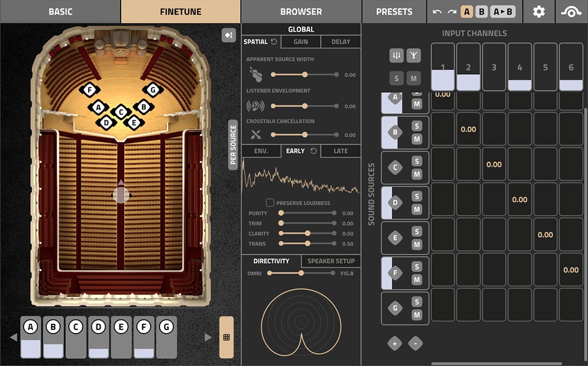This screenshot has width=588, height=366.
Task: Switch to the Basic tab
Action: (x=61, y=12)
